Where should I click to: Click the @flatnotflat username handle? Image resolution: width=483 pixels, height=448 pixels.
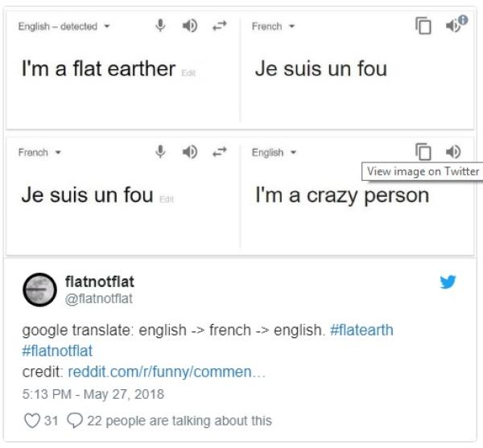tap(98, 298)
